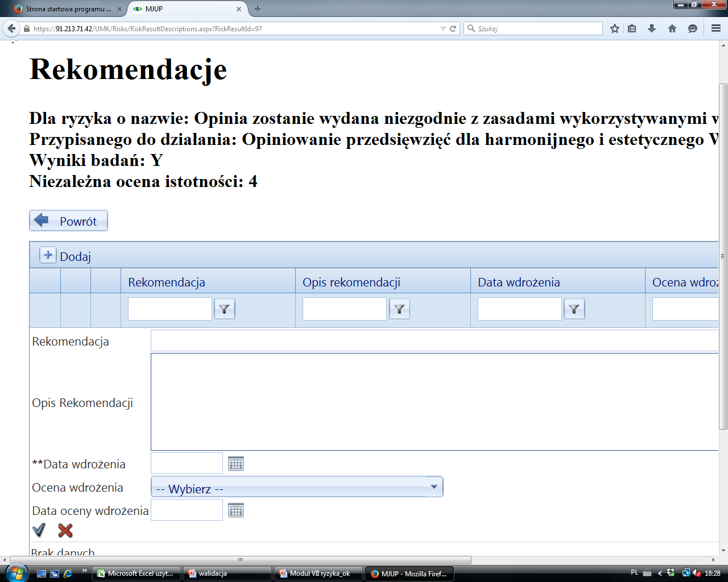728x582 pixels.
Task: Open calendar picker for Data oceny wdrożenia
Action: [235, 510]
